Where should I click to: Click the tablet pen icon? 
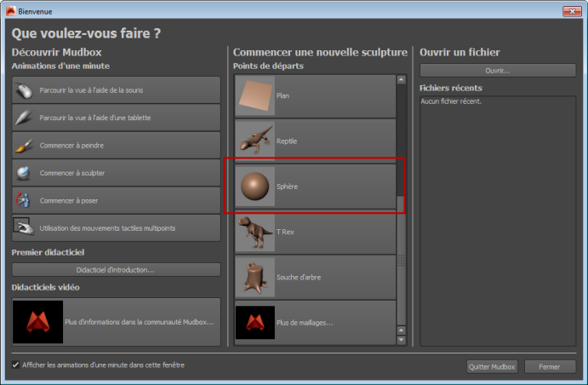(x=25, y=118)
